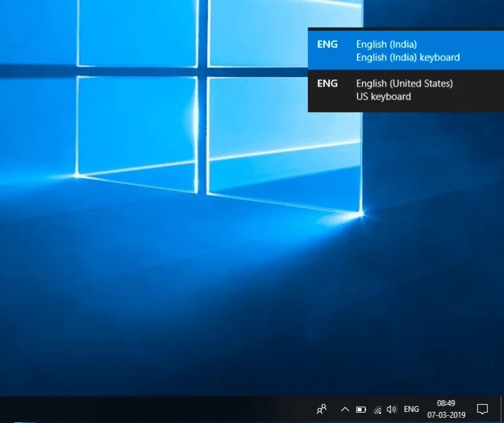Open the Wi-Fi network icon
The height and width of the screenshot is (423, 504).
pos(377,409)
